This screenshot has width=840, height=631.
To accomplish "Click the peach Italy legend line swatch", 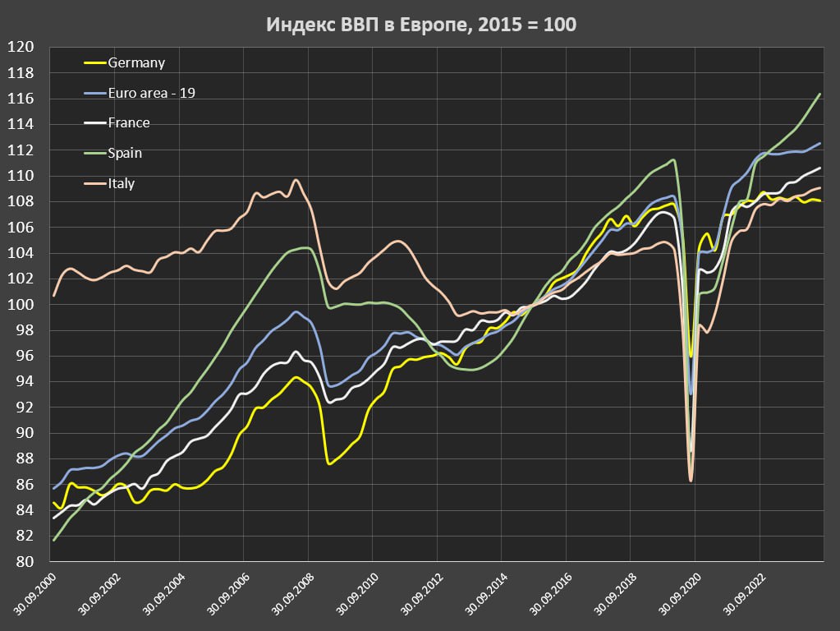I will pos(95,184).
